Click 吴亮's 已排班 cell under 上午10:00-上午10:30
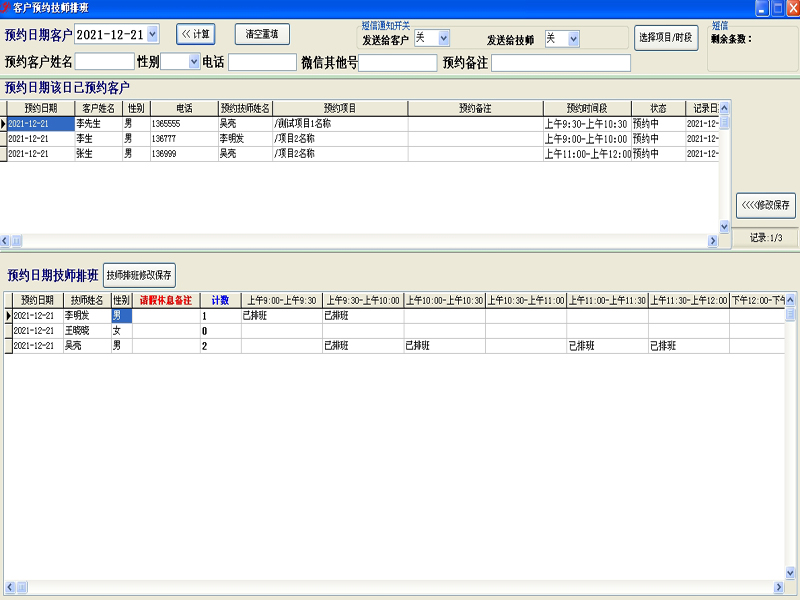 [444, 346]
